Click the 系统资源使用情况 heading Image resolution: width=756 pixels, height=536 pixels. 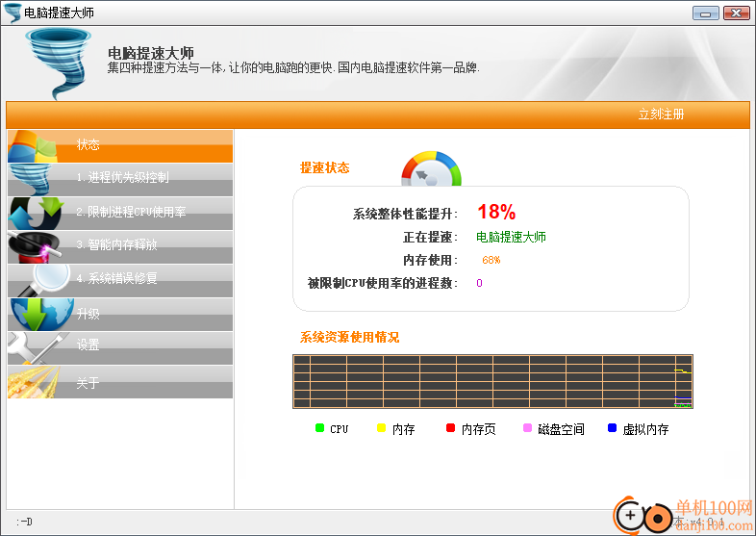349,337
